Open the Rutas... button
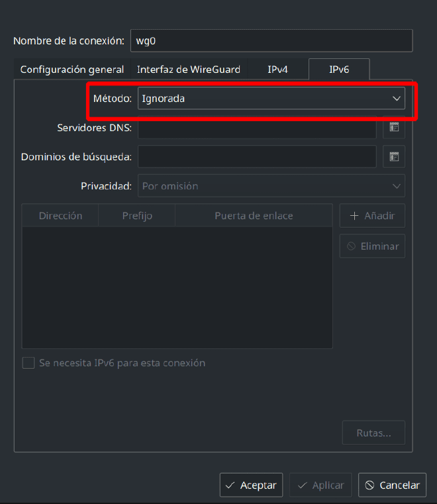Image resolution: width=437 pixels, height=504 pixels. click(x=373, y=432)
